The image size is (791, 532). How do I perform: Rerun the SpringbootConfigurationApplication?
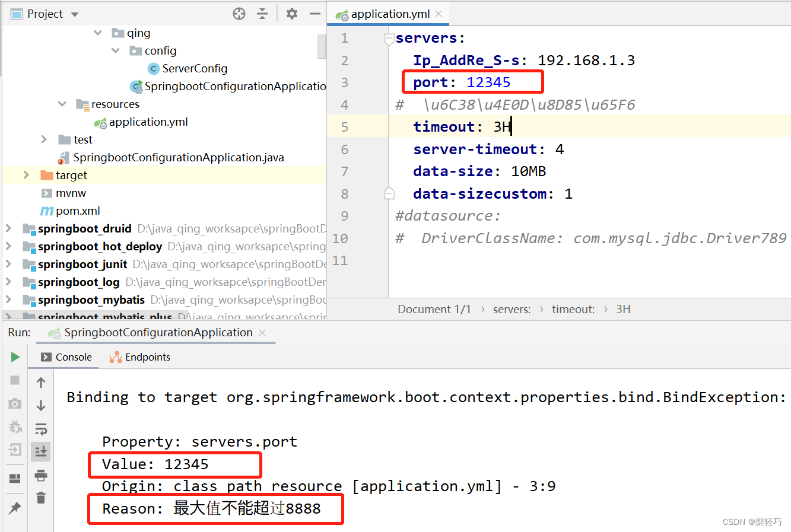click(x=15, y=356)
